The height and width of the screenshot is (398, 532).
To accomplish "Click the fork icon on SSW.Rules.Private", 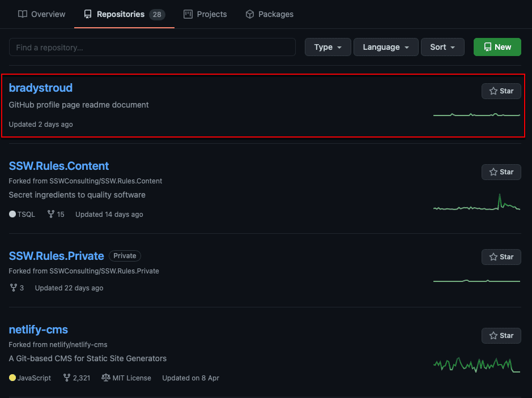I will (14, 288).
